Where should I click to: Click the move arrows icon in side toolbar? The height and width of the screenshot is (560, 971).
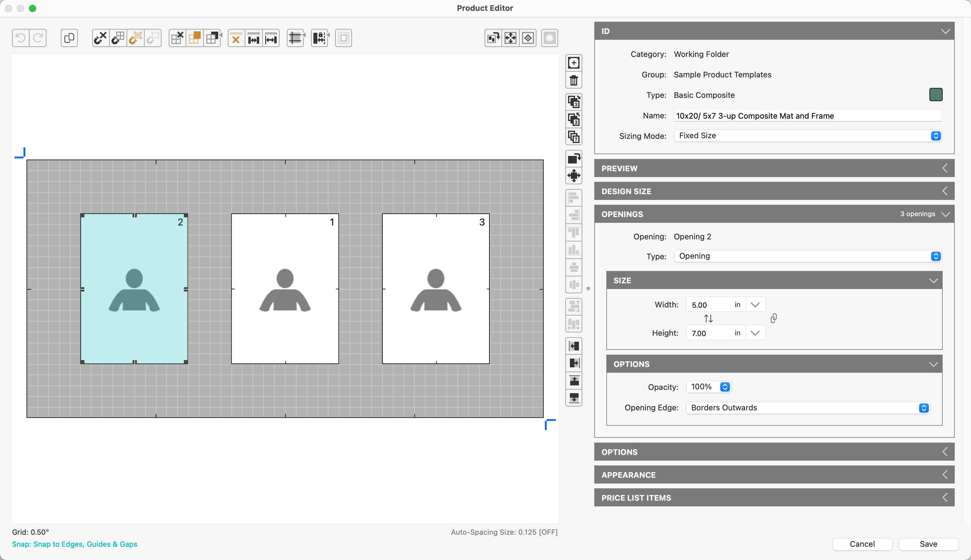(x=573, y=176)
